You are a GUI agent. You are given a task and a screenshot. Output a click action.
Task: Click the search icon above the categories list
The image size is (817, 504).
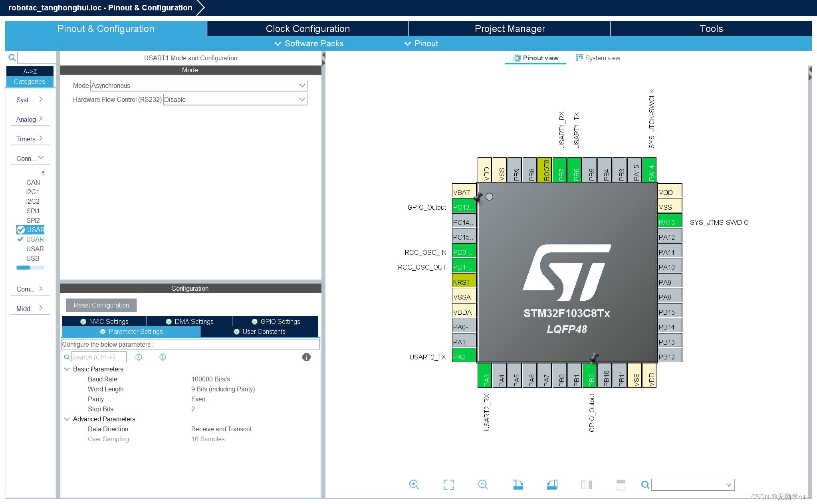click(x=12, y=58)
